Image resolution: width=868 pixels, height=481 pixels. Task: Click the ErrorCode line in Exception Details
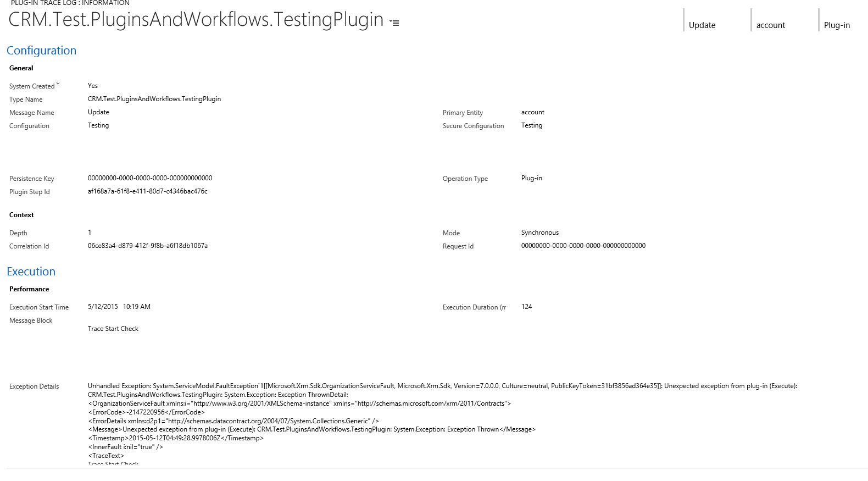146,412
